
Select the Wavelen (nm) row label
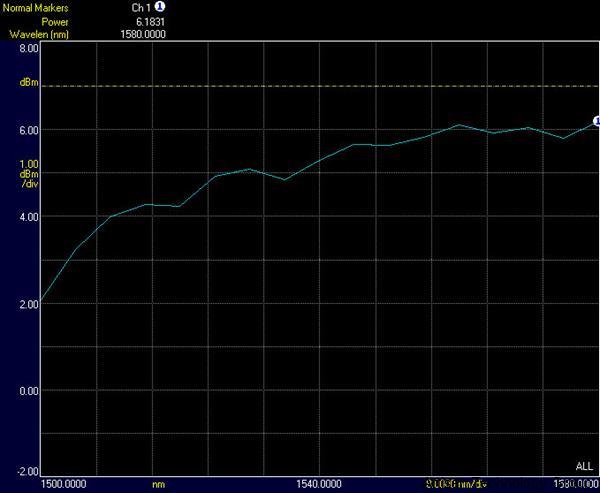click(36, 33)
